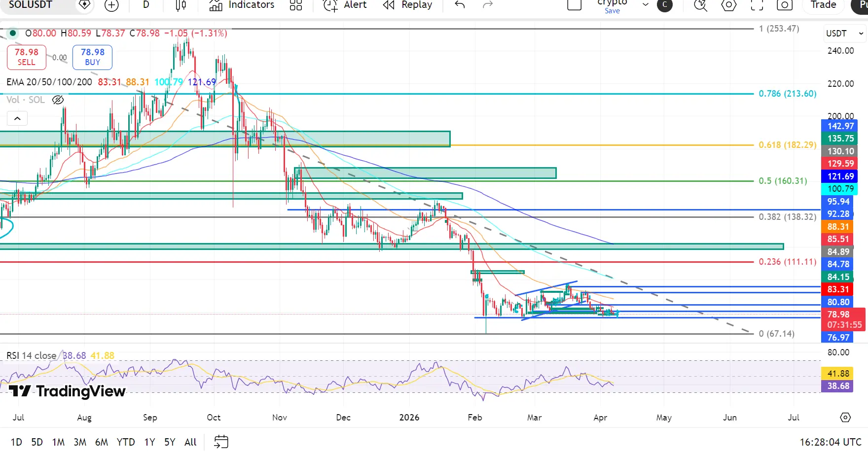Open timezone menu at 16:28:04 UTC
Image resolution: width=868 pixels, height=455 pixels.
831,442
